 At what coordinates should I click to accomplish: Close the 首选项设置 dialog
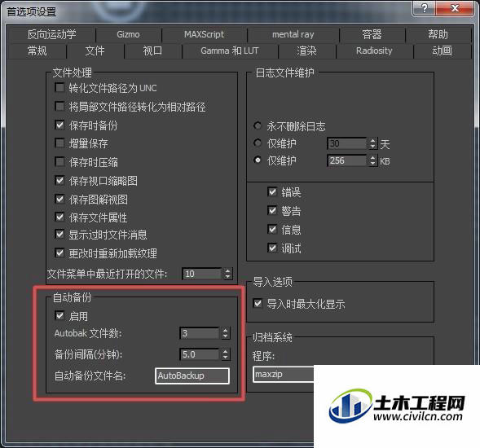(455, 8)
